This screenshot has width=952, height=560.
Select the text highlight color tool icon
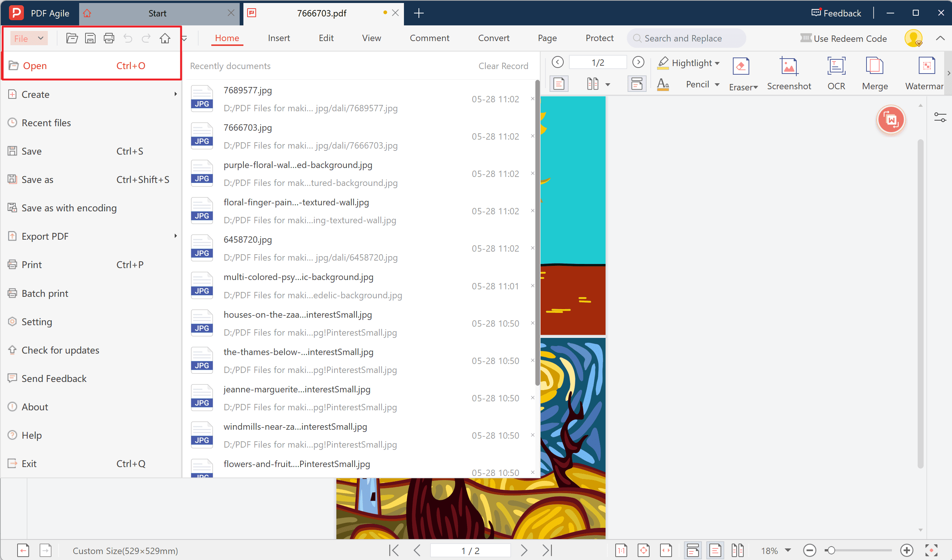click(663, 84)
